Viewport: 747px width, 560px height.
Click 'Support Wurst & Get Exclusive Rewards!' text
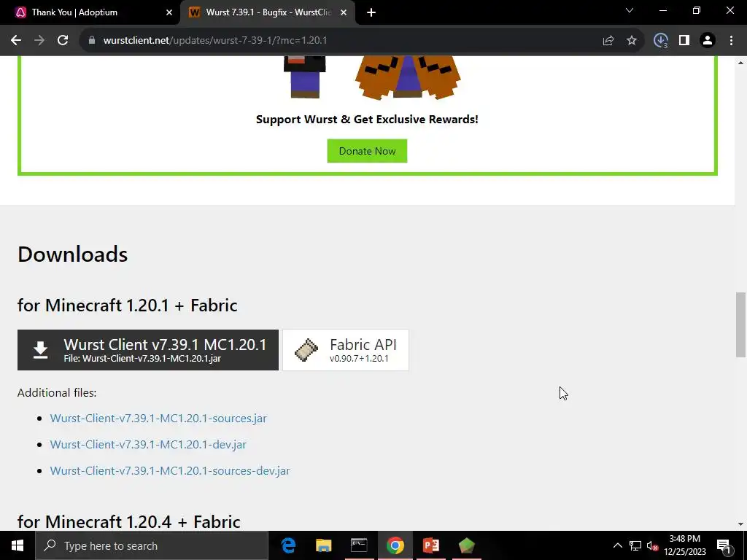367,119
